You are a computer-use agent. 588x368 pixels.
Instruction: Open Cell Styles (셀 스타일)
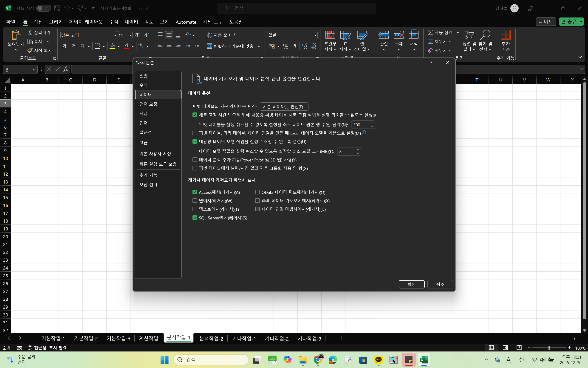[362, 41]
